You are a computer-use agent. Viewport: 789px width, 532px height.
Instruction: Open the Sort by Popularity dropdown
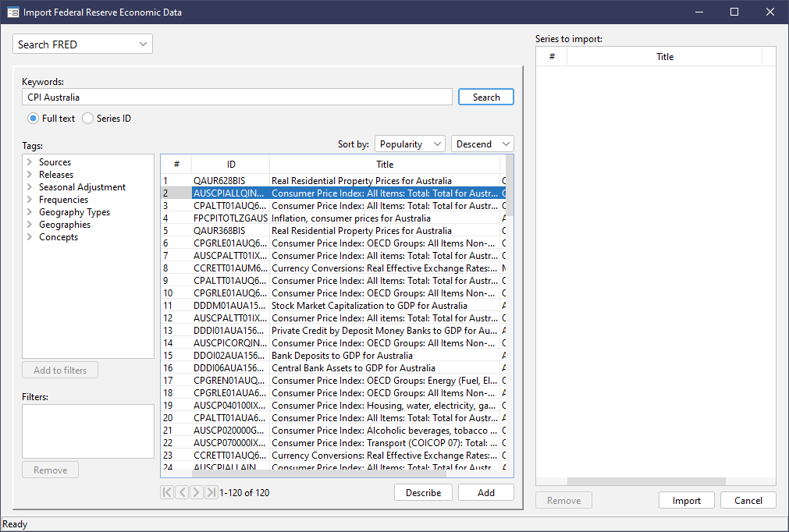pyautogui.click(x=410, y=144)
